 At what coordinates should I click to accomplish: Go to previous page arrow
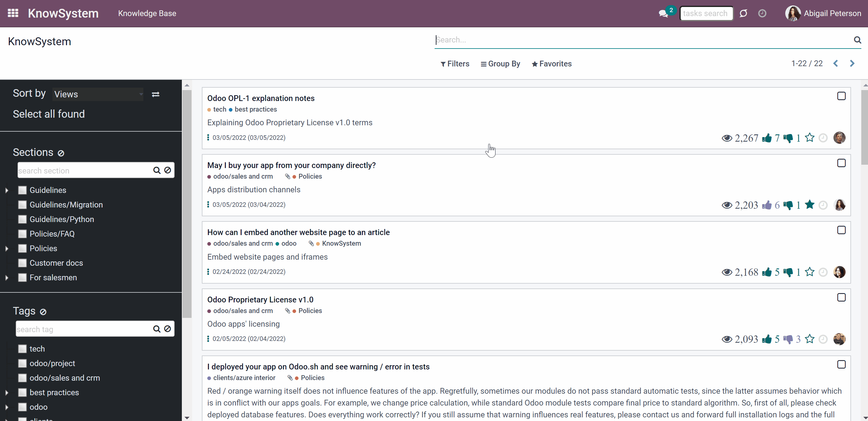pyautogui.click(x=835, y=63)
